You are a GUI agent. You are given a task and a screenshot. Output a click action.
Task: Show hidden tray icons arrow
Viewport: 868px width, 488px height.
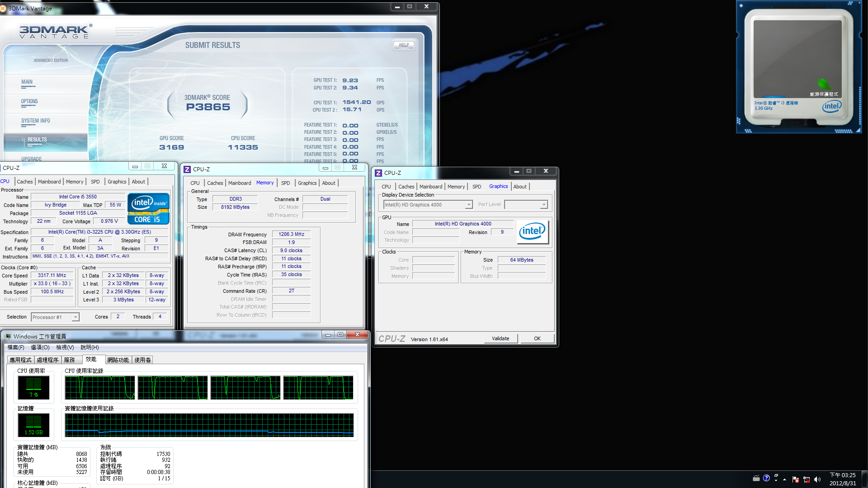(785, 479)
